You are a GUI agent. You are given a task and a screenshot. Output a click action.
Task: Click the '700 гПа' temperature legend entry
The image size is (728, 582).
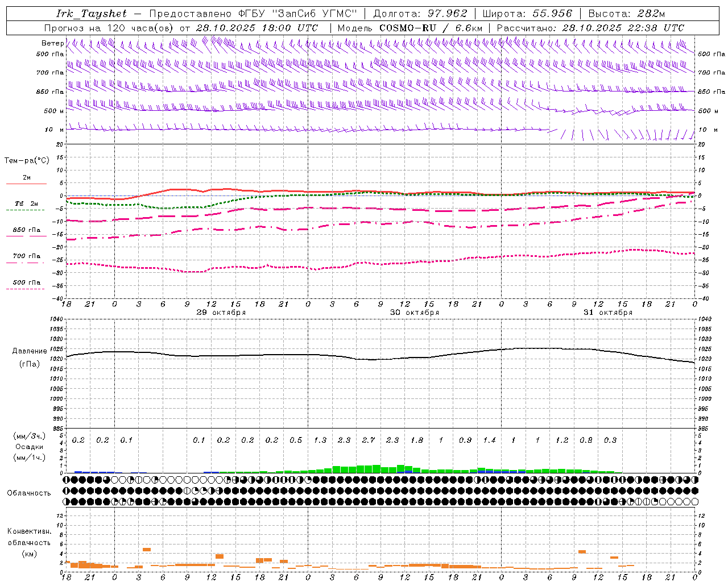[26, 256]
